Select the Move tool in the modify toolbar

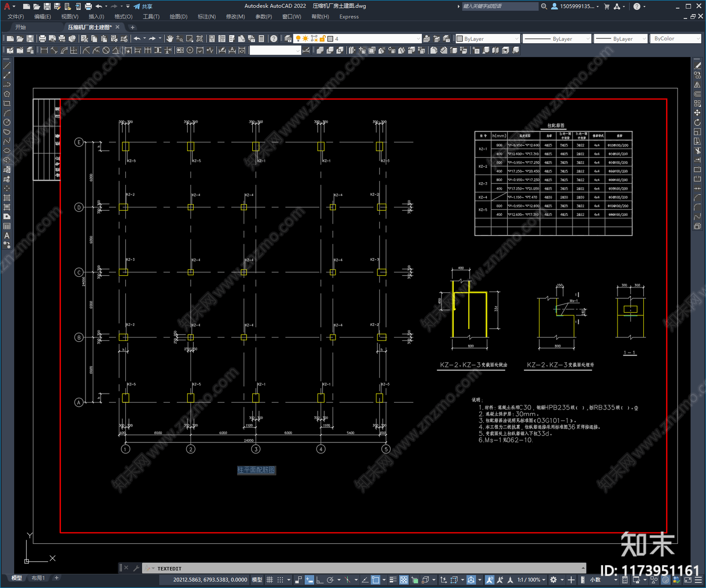[x=697, y=113]
